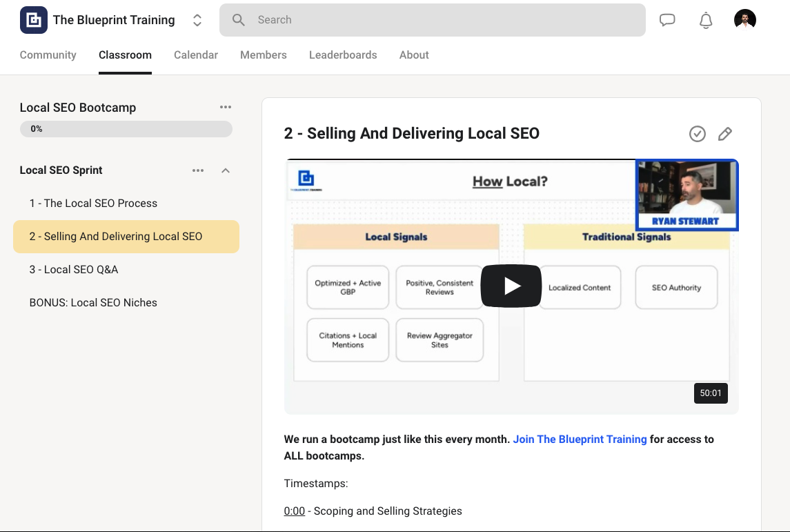This screenshot has width=790, height=532.
Task: Open the Leaderboards tab
Action: pos(343,55)
